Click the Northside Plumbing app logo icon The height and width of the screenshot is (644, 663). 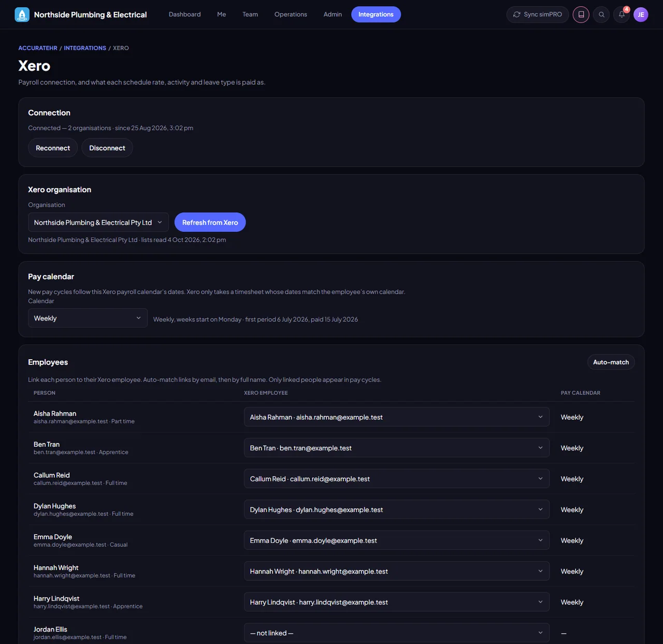pyautogui.click(x=22, y=14)
